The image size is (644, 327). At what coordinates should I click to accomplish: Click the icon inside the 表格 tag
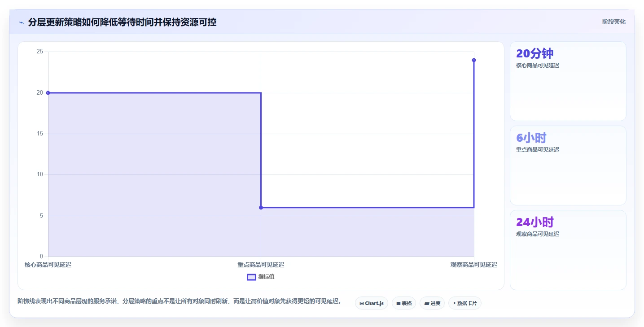398,304
